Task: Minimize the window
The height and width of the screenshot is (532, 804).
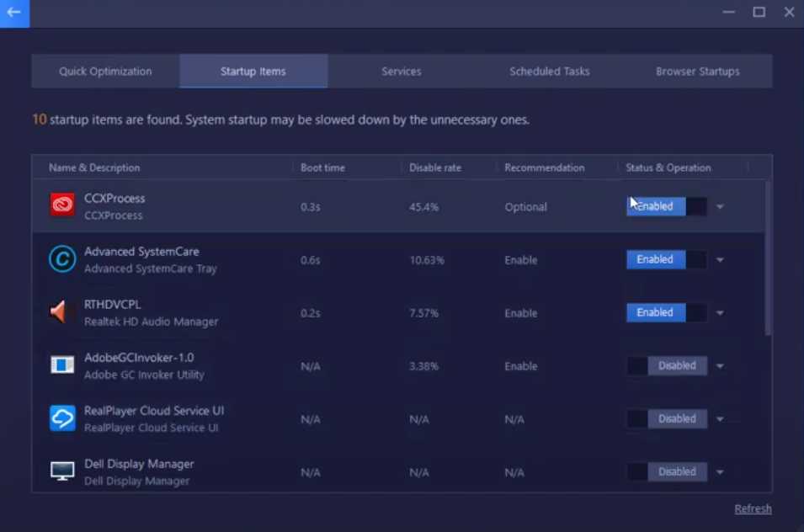Action: [728, 13]
